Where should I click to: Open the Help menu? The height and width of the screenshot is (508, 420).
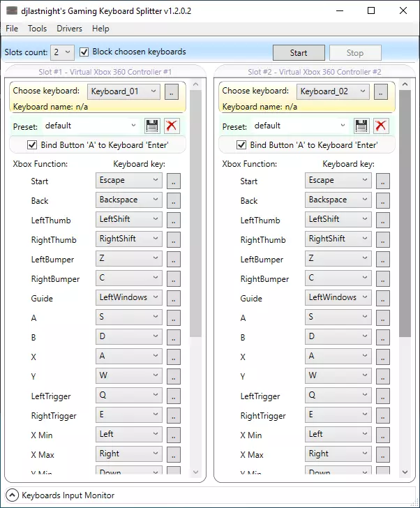(x=100, y=29)
